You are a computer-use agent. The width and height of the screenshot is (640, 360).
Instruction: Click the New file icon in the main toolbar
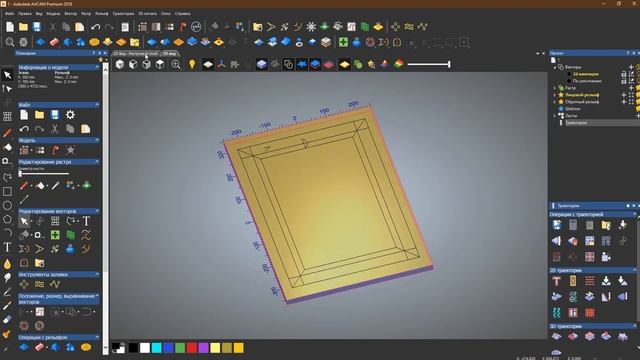[10, 27]
